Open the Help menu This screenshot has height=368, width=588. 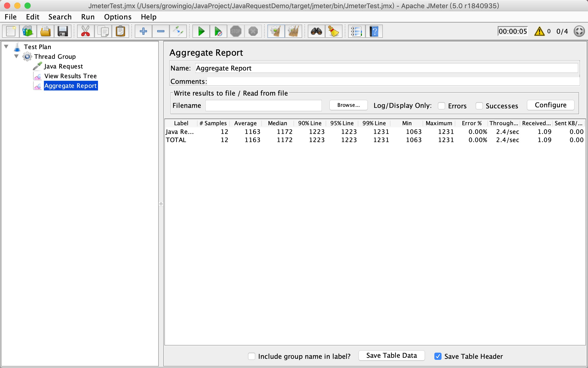tap(149, 17)
